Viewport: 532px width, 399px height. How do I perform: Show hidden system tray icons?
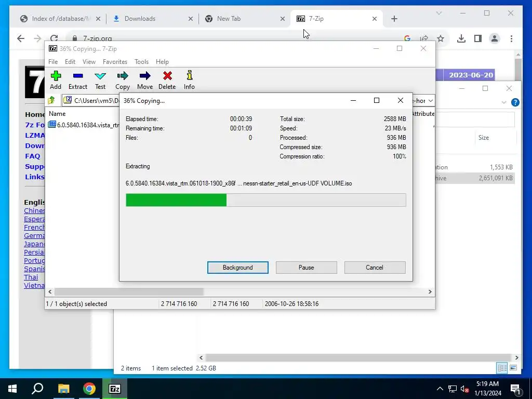click(x=440, y=389)
